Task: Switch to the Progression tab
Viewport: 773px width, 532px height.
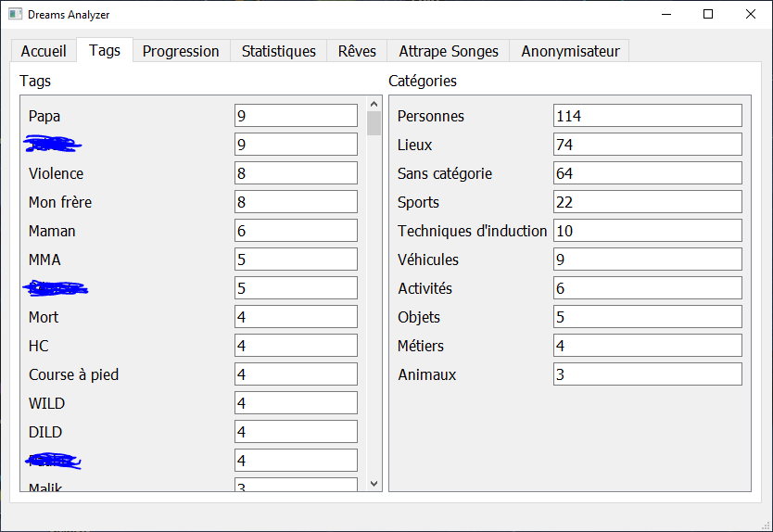Action: [181, 51]
